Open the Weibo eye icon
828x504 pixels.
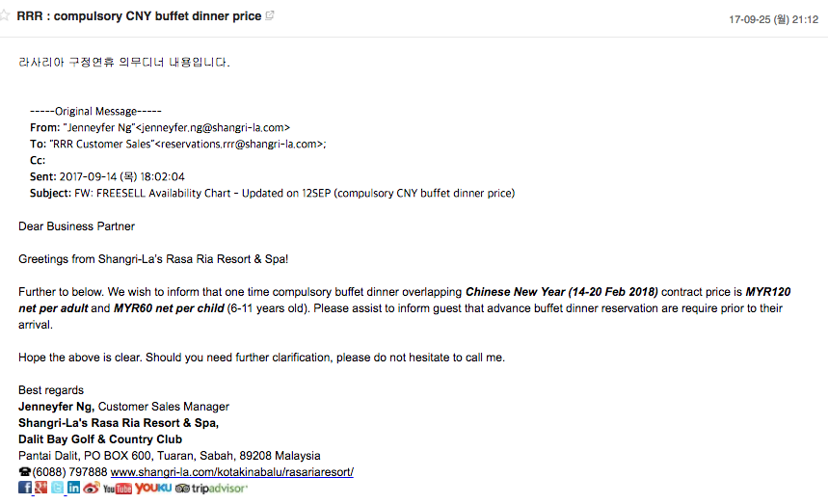tap(91, 488)
